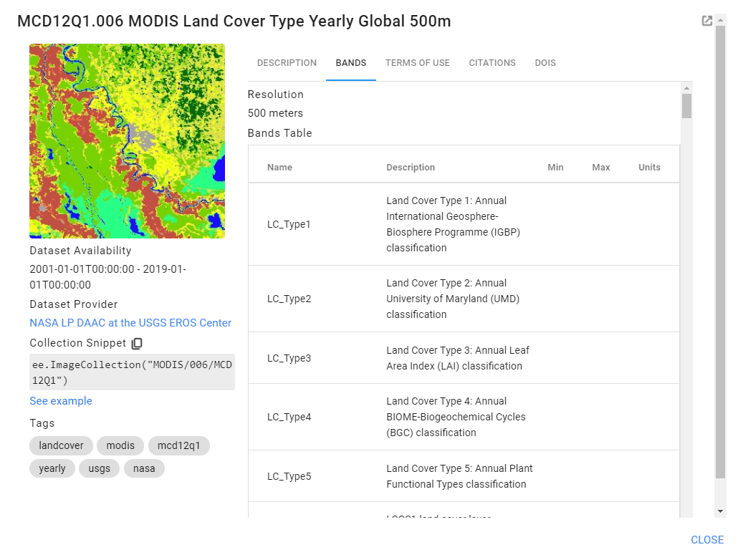Select the landcover tag

tap(61, 445)
